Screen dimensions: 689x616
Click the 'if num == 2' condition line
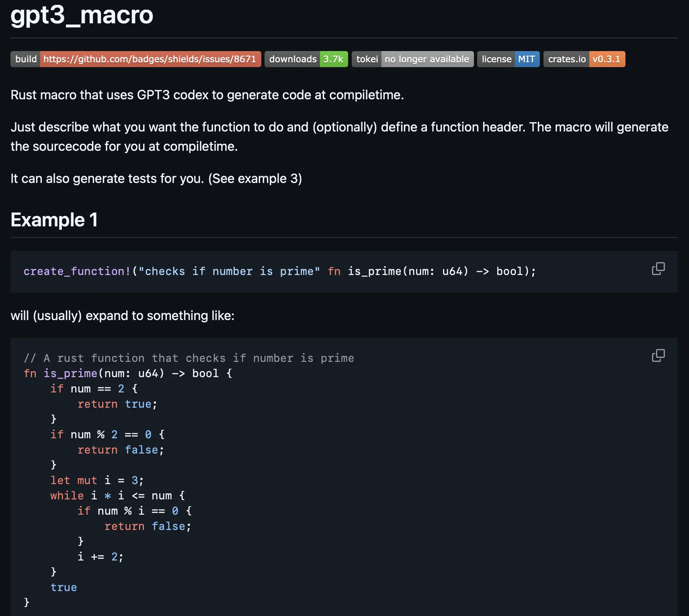tap(94, 389)
